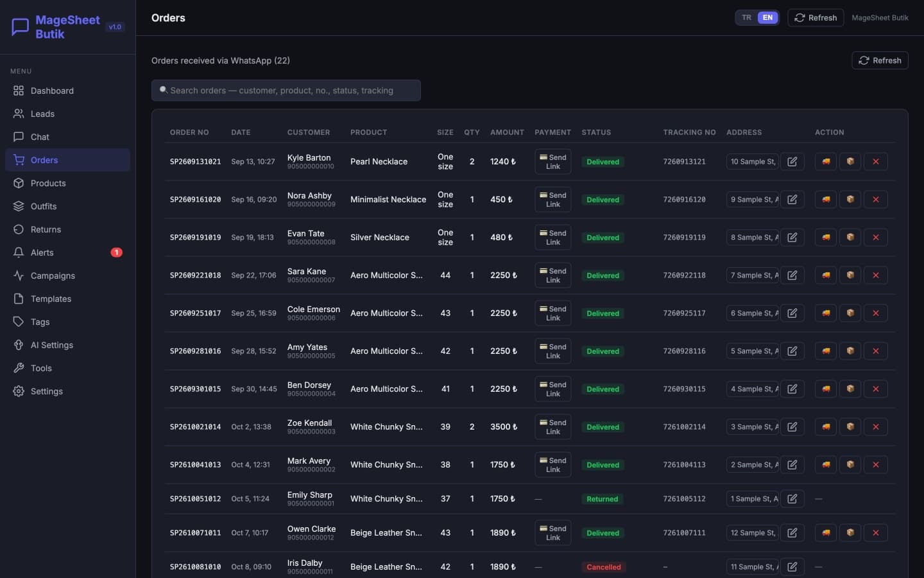Click red X on Kyle Barton's order

pos(875,162)
